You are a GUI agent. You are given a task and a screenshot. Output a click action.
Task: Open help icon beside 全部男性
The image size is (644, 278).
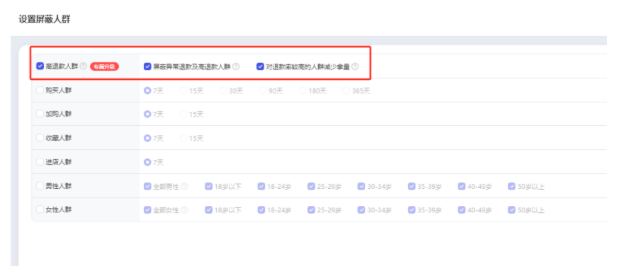[184, 186]
